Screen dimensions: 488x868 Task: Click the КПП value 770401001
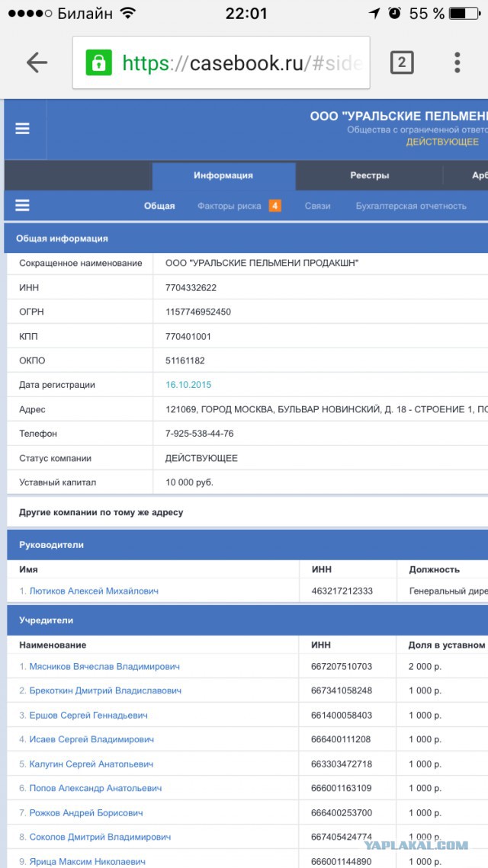(188, 336)
